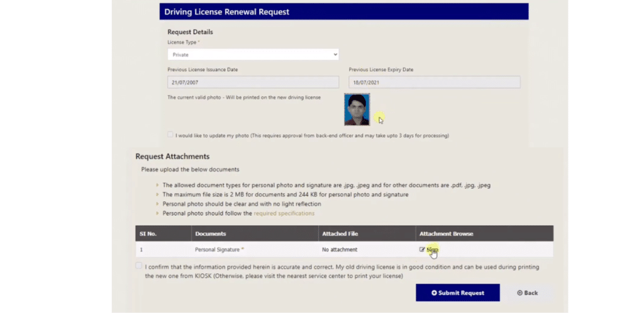Open the required specifications link
Image resolution: width=644 pixels, height=313 pixels.
(284, 213)
